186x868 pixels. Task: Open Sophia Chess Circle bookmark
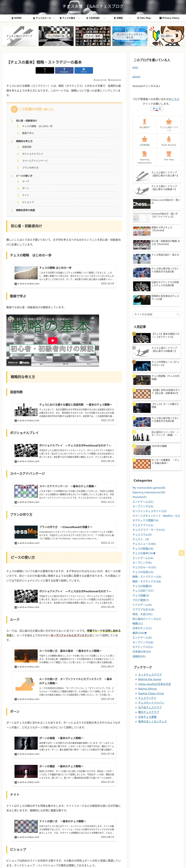pyautogui.click(x=151, y=693)
